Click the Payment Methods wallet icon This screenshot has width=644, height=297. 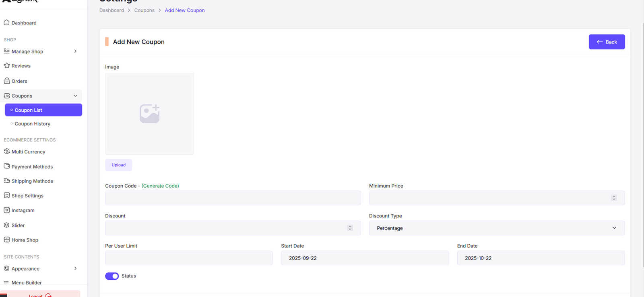pos(6,166)
